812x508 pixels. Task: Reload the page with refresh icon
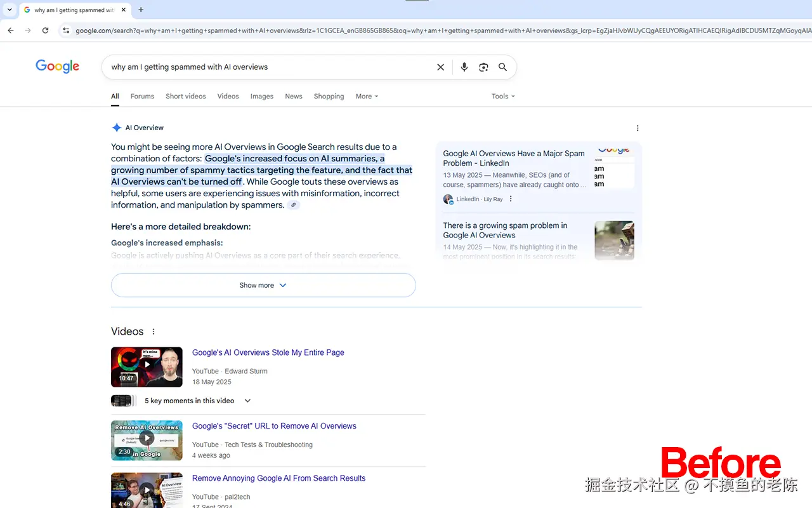tap(45, 30)
